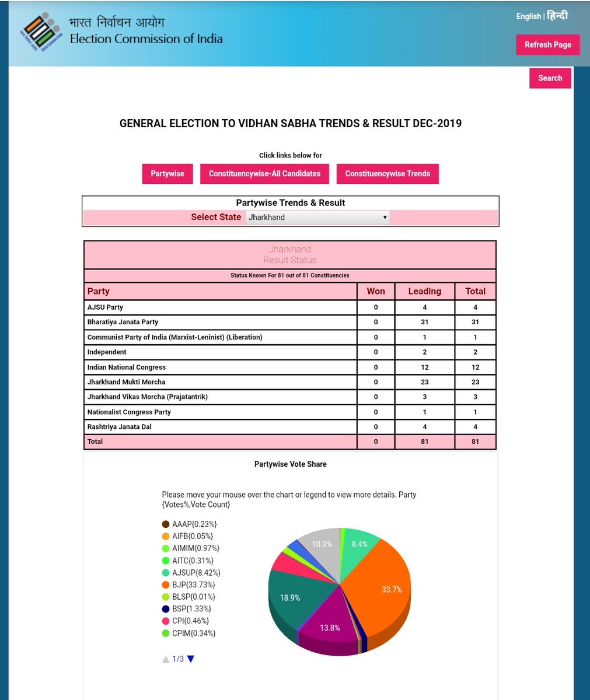Click the Search button
Image resolution: width=590 pixels, height=700 pixels.
550,78
